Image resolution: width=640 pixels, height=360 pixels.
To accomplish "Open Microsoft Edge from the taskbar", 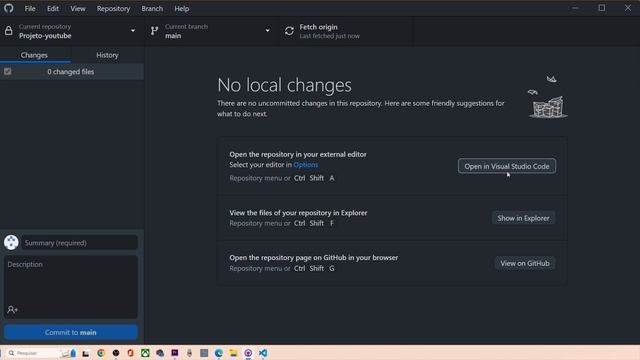I will coord(219,353).
